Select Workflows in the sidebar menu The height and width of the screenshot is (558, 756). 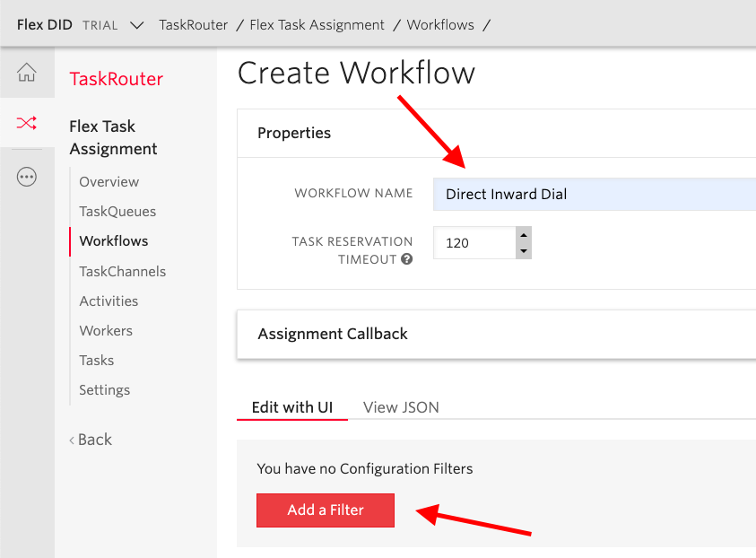pos(114,241)
